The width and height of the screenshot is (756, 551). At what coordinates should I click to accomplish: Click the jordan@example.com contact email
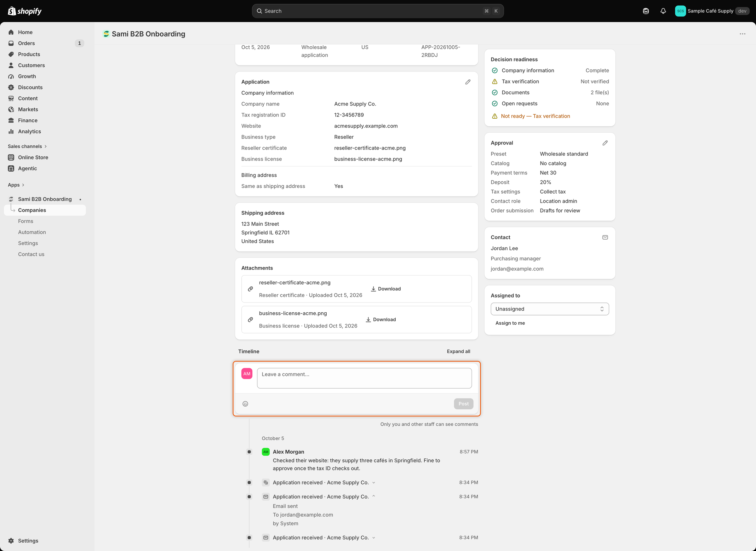tap(517, 269)
